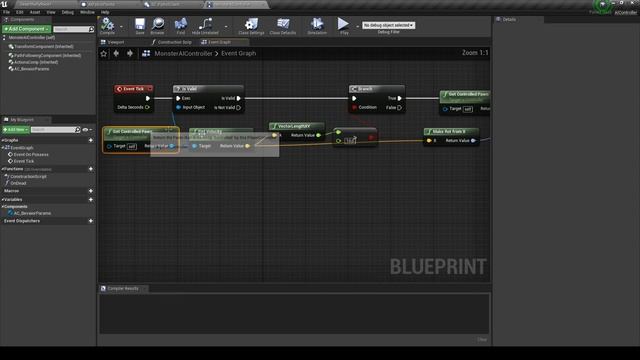Navigate back in graph history

116,53
